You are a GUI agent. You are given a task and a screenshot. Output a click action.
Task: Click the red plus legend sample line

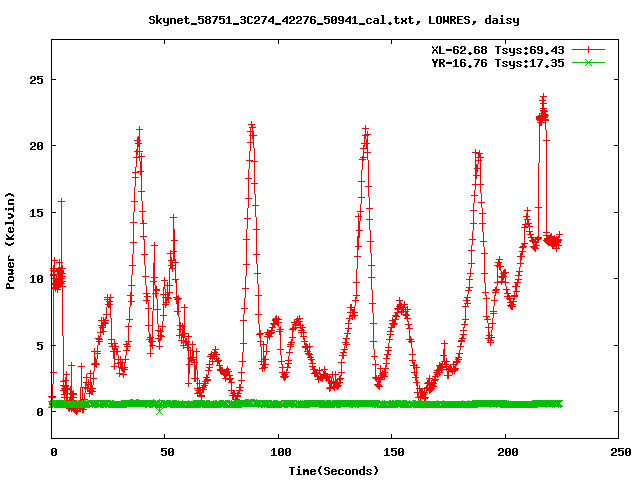(x=588, y=50)
